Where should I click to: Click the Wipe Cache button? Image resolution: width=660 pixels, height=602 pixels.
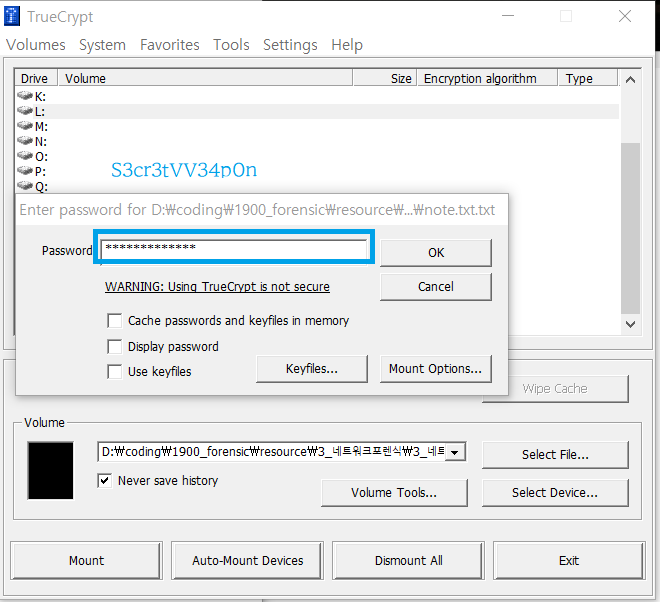pos(555,389)
